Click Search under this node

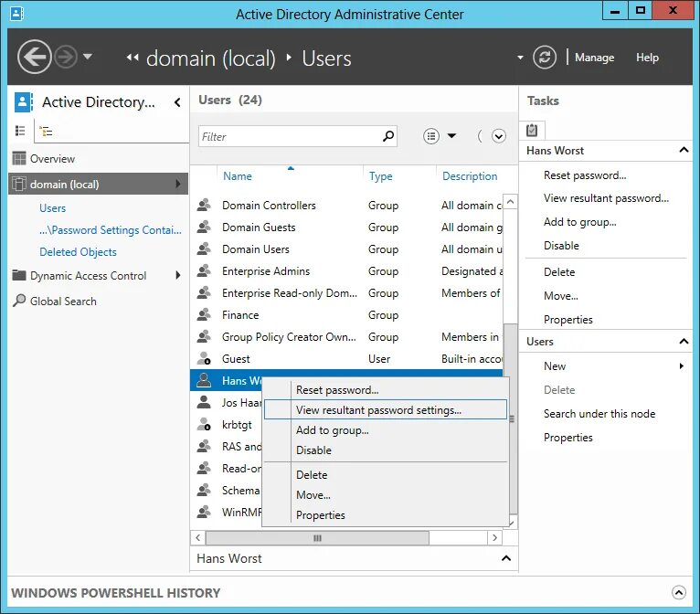click(599, 414)
